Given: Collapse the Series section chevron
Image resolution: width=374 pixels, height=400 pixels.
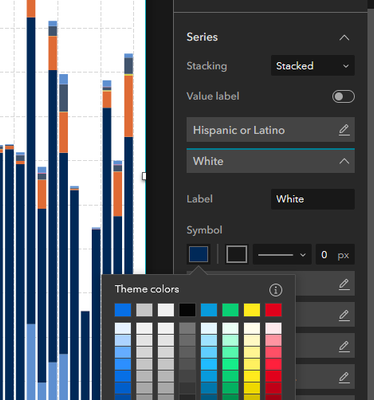Looking at the screenshot, I should [x=344, y=38].
